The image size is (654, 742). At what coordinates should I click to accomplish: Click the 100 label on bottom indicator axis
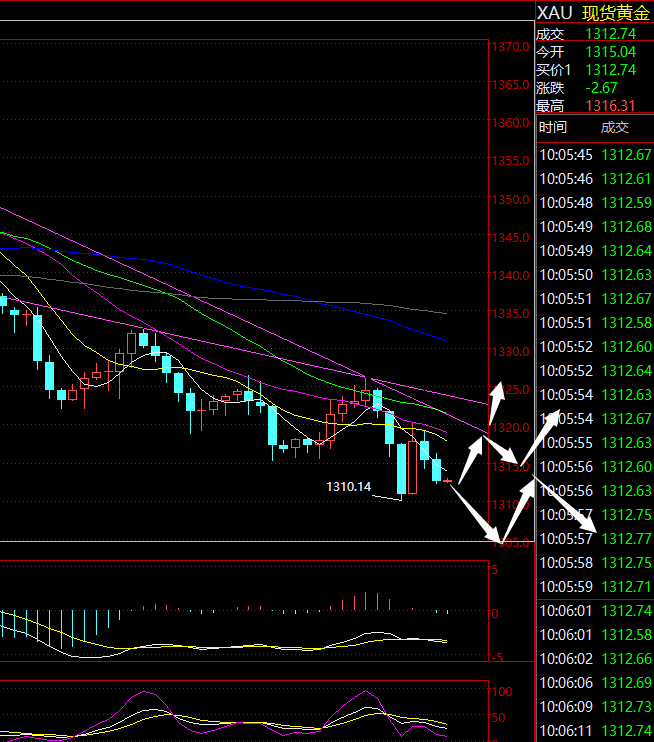(x=502, y=692)
